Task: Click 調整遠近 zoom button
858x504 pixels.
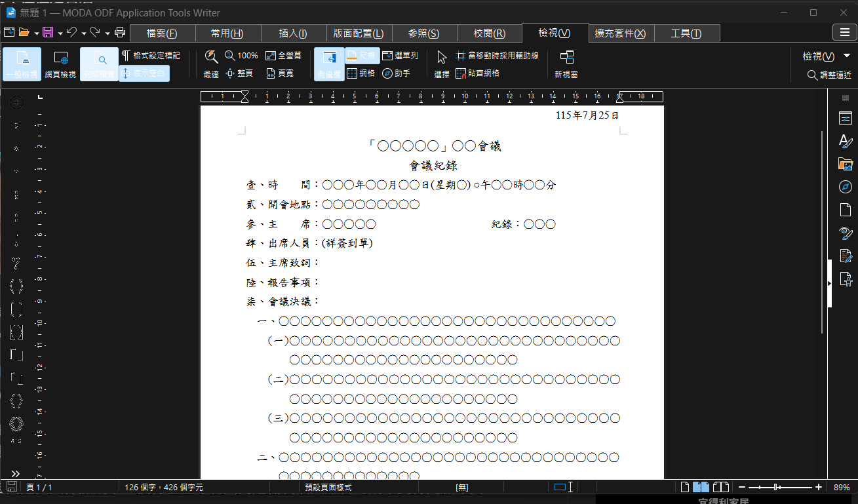Action: click(x=830, y=75)
